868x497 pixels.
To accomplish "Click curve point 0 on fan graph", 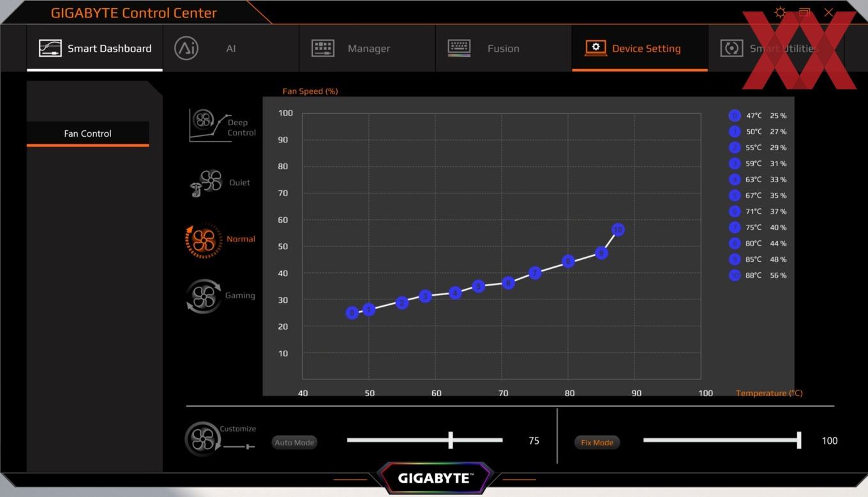I will pos(352,313).
